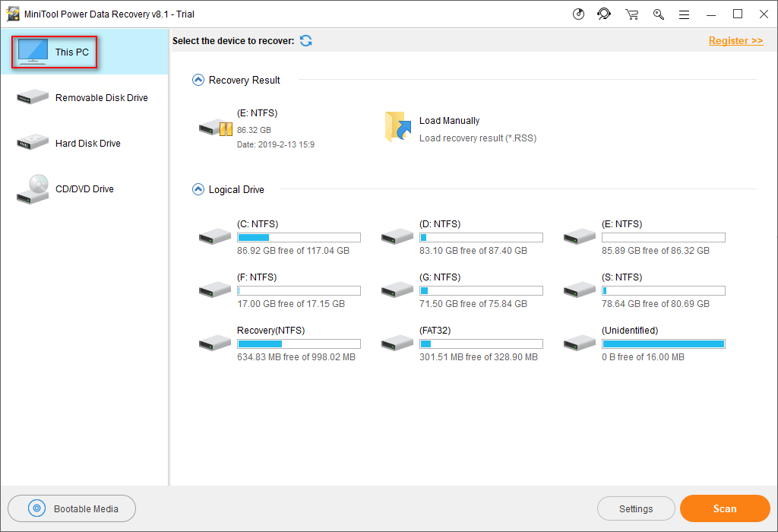Choose the (Unidentified) 16.00 MB drive
The image size is (778, 532).
point(644,343)
